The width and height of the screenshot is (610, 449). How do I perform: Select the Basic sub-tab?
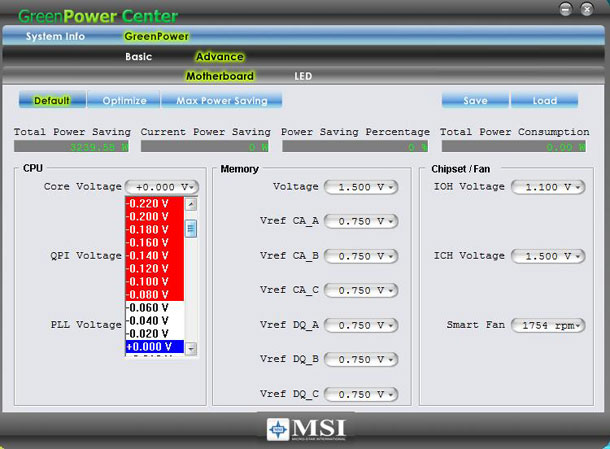pos(138,57)
